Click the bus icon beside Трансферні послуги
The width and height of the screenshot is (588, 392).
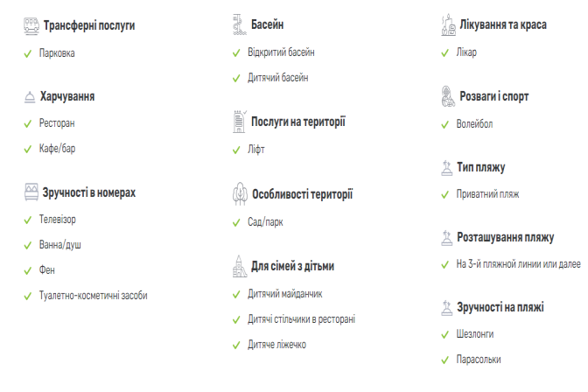coord(31,26)
